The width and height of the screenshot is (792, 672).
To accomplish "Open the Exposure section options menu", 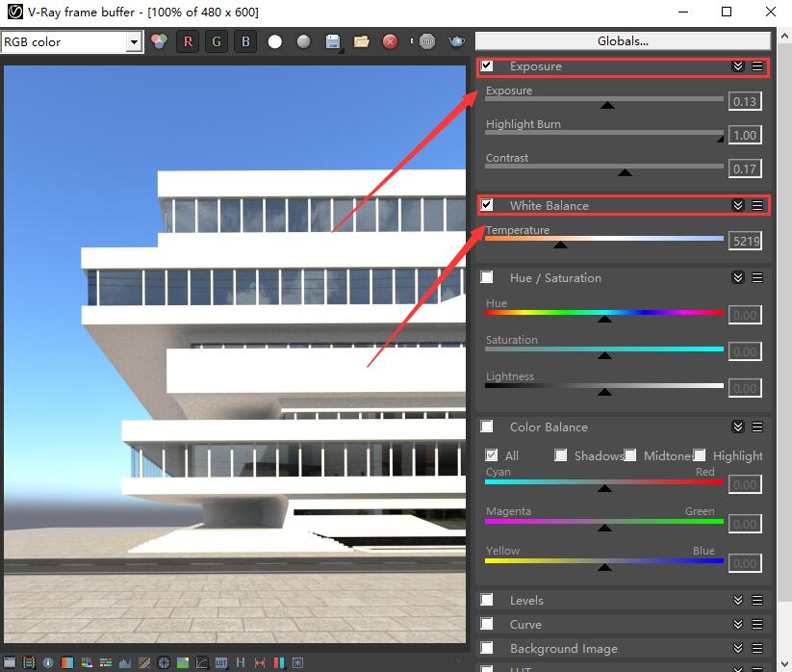I will pyautogui.click(x=757, y=66).
